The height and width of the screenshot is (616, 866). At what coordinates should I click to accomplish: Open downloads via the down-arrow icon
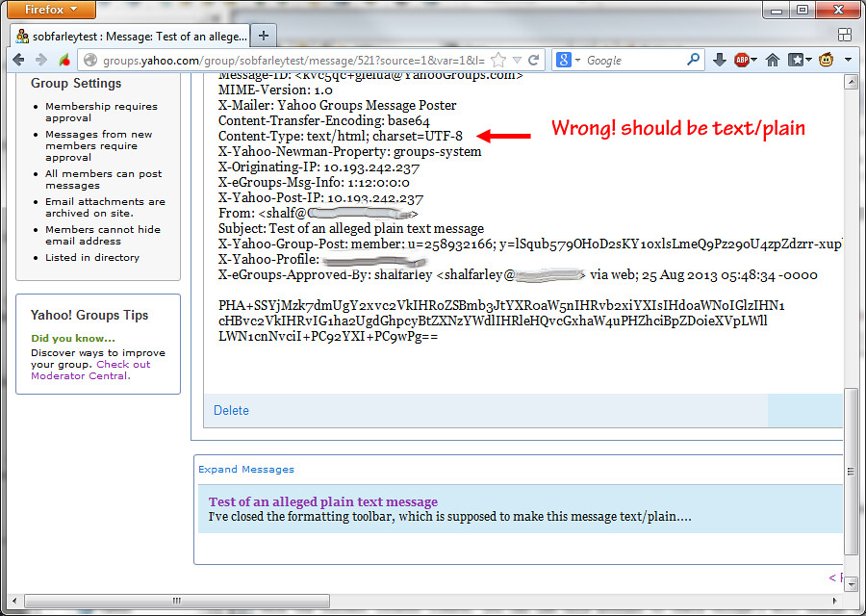click(x=720, y=60)
